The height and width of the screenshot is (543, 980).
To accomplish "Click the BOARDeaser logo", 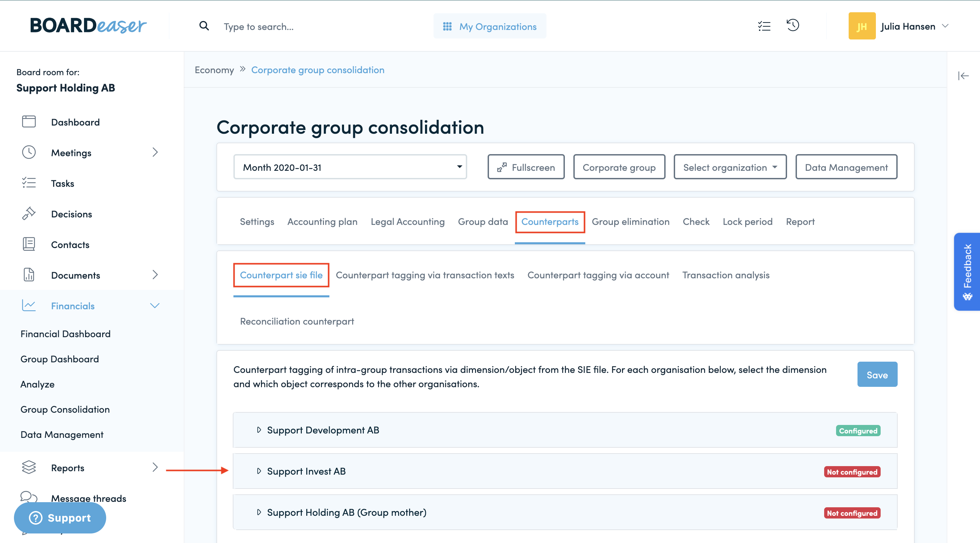I will [x=88, y=26].
